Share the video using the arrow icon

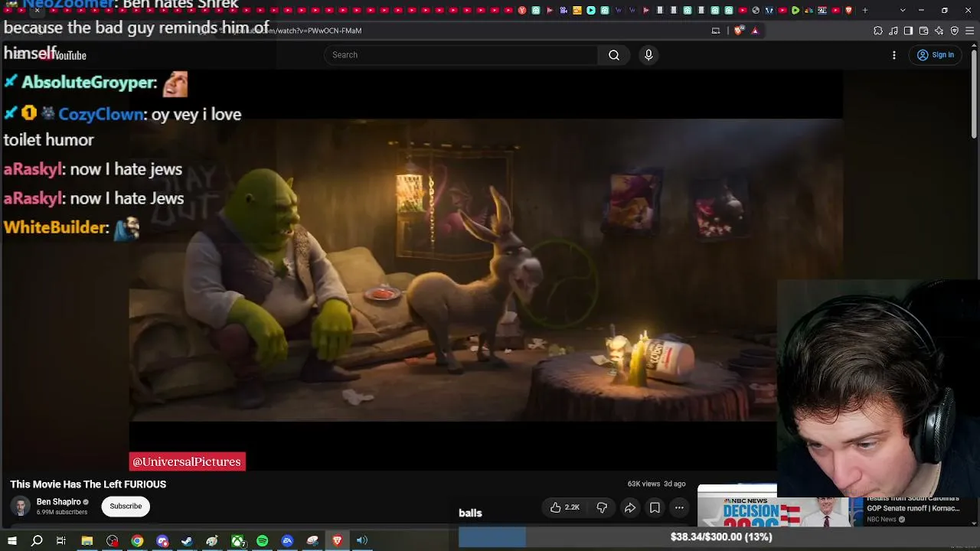click(x=630, y=507)
